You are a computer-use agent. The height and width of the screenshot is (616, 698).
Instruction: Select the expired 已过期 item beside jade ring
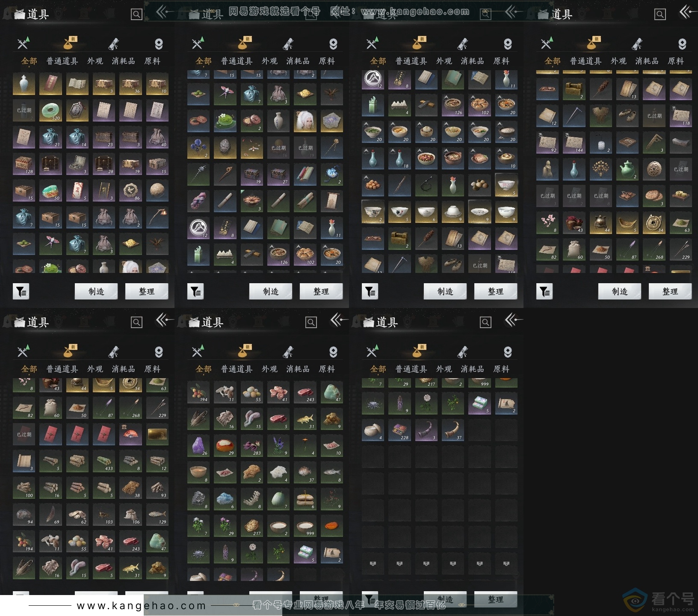[24, 111]
